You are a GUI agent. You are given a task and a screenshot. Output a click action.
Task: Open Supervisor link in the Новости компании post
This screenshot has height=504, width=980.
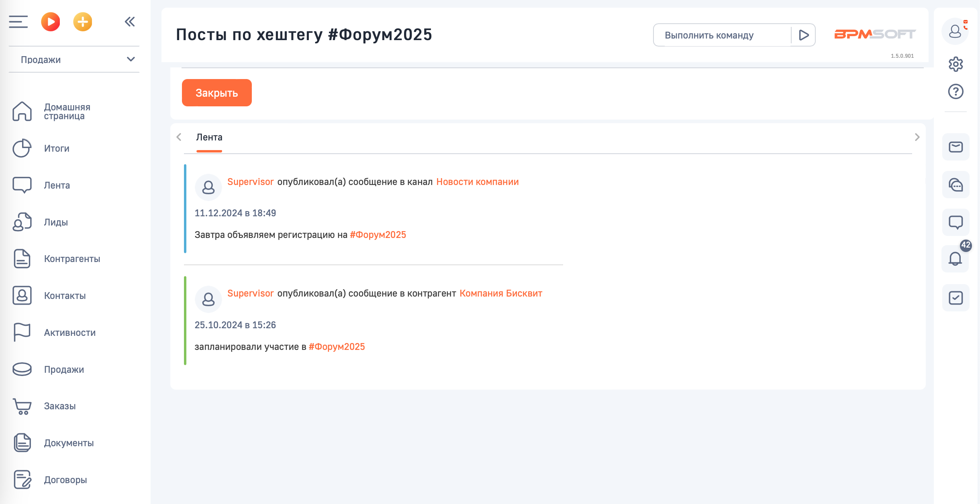[251, 182]
